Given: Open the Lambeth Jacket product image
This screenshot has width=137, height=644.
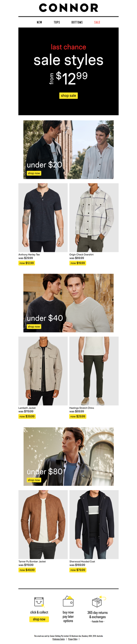Looking at the screenshot, I should click(43, 371).
